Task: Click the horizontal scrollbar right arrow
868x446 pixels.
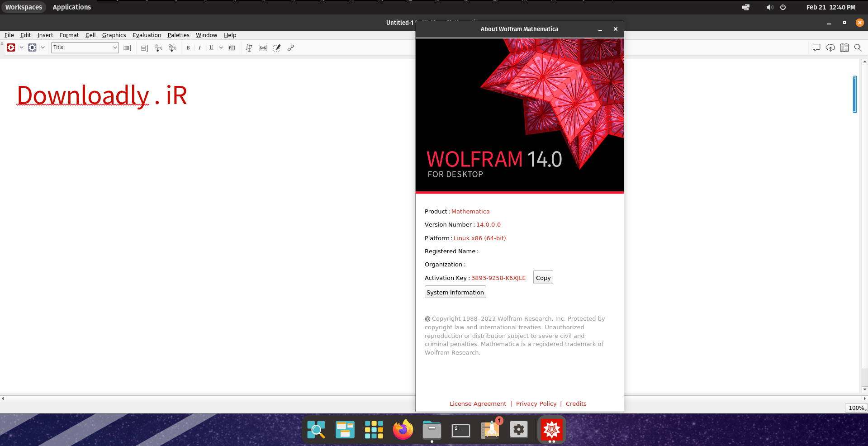Action: 864,399
